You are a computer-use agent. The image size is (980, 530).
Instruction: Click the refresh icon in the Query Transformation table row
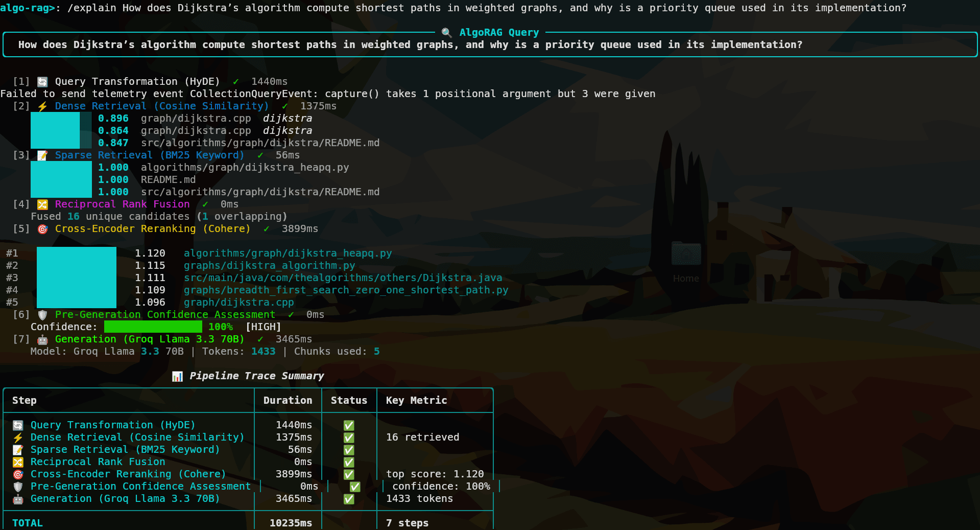(18, 425)
